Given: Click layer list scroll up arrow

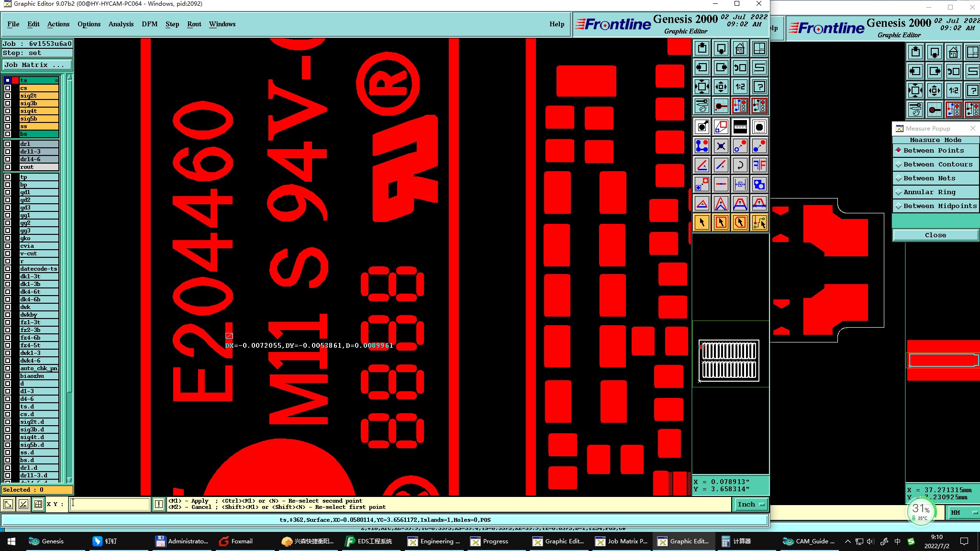Looking at the screenshot, I should tap(70, 77).
